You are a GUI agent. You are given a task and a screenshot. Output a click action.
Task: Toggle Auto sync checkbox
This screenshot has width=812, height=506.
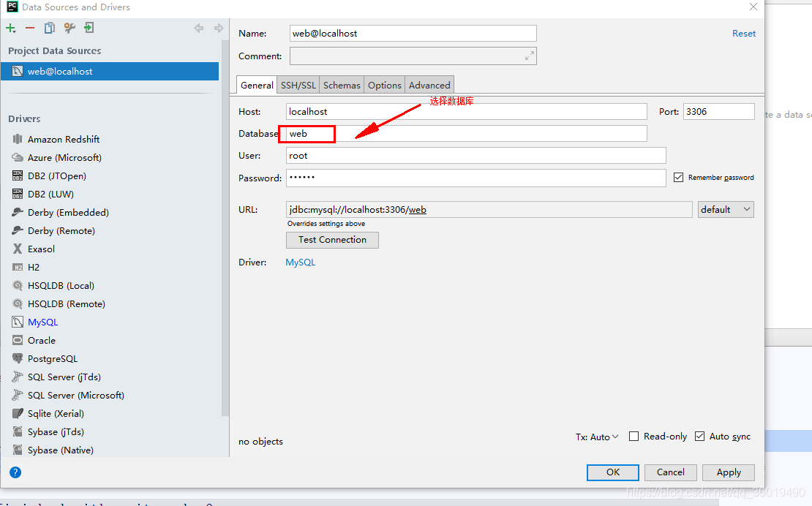coord(699,436)
